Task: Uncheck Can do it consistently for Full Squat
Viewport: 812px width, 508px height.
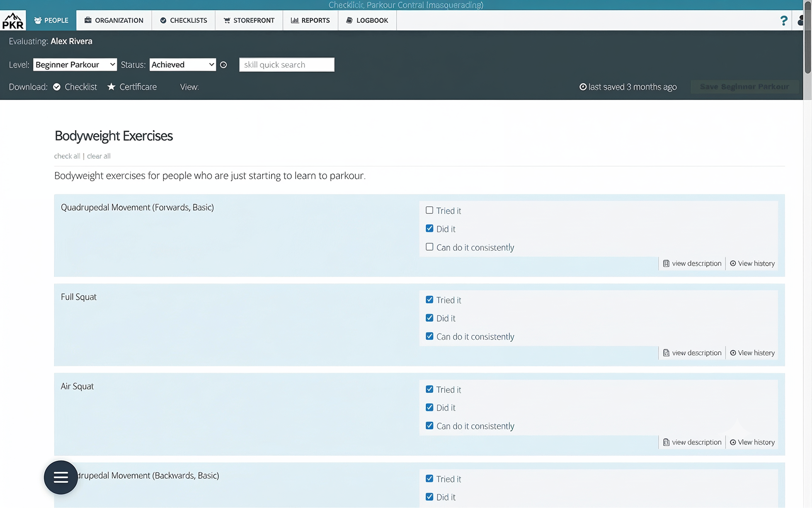Action: point(429,336)
